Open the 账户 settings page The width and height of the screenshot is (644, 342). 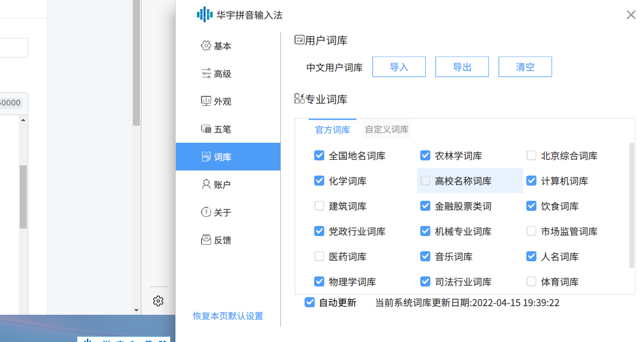pyautogui.click(x=228, y=185)
